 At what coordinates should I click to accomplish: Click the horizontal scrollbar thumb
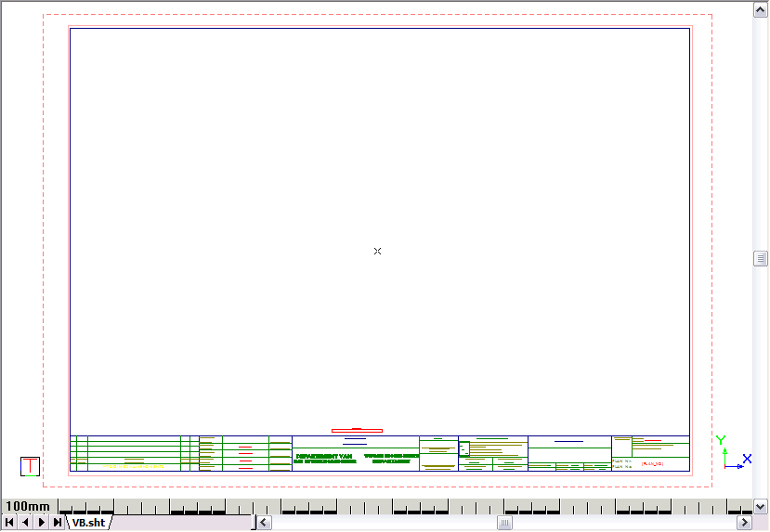tap(504, 523)
